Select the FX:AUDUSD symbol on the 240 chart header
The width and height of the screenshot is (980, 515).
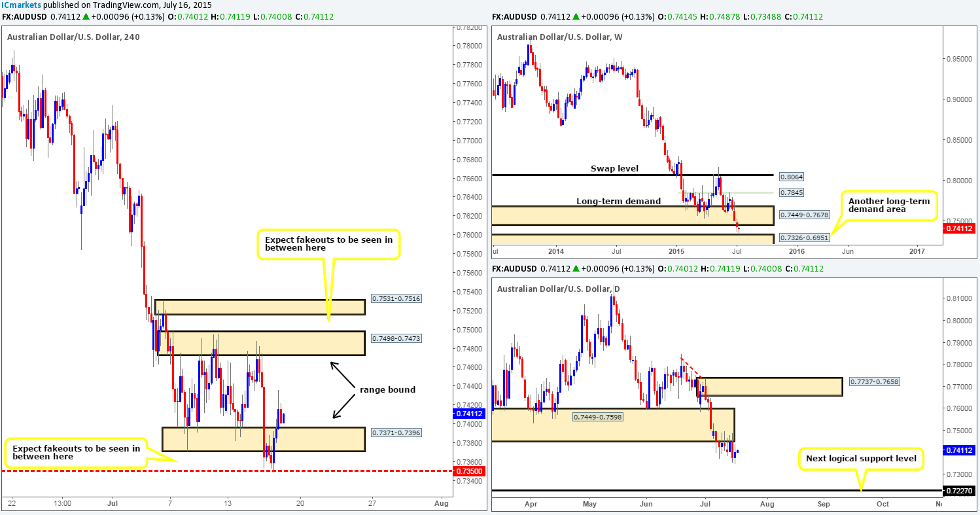click(x=26, y=16)
